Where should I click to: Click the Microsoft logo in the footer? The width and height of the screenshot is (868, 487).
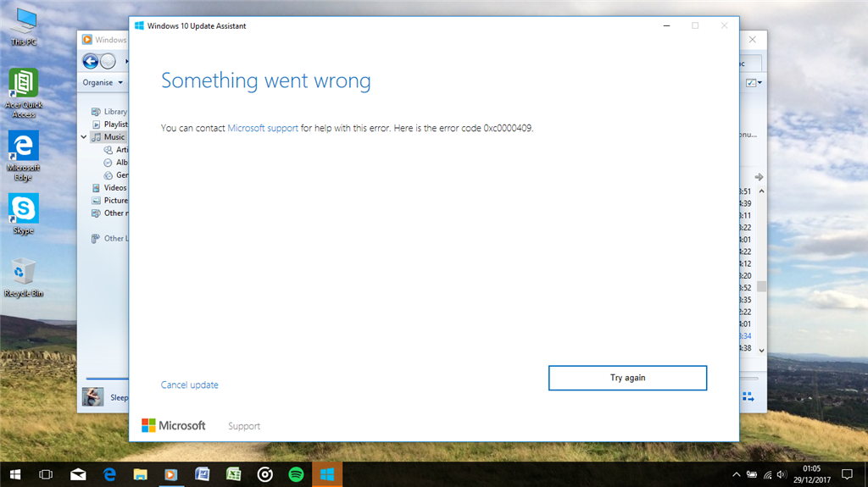173,425
